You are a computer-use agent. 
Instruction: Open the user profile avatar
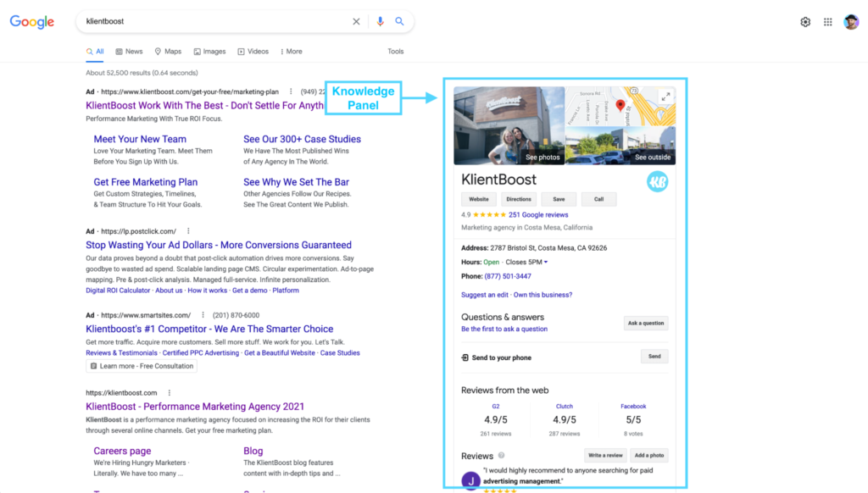[851, 22]
